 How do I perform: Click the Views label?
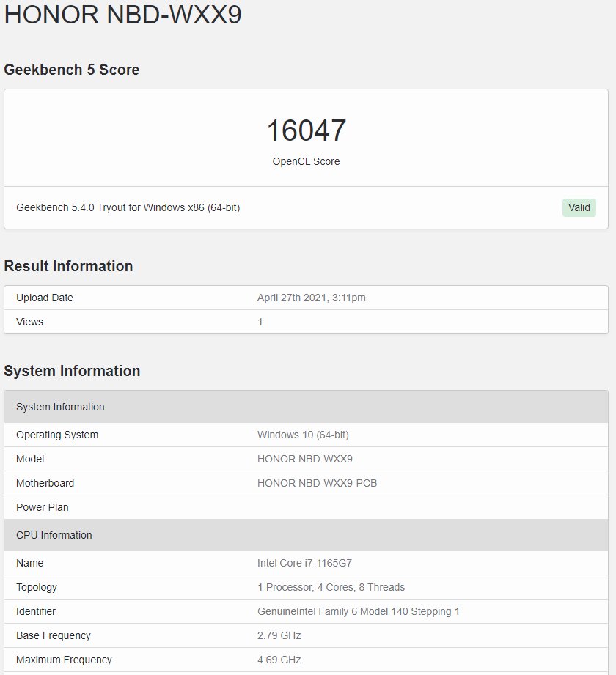point(30,322)
